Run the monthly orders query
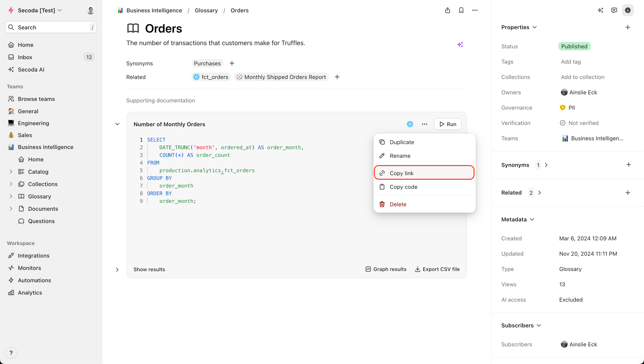Image resolution: width=644 pixels, height=364 pixels. [x=448, y=124]
